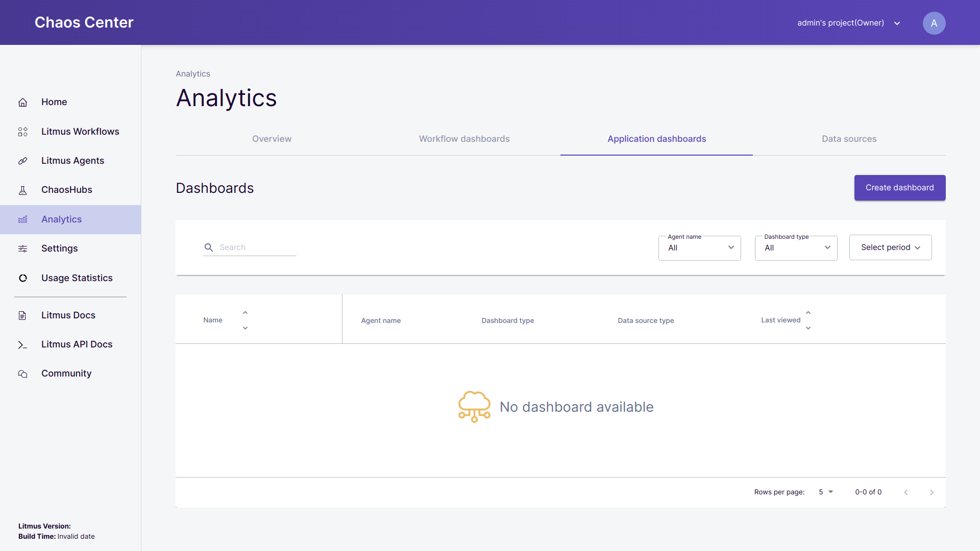
Task: Click the Litmus Workflows grid icon
Action: [x=22, y=132]
